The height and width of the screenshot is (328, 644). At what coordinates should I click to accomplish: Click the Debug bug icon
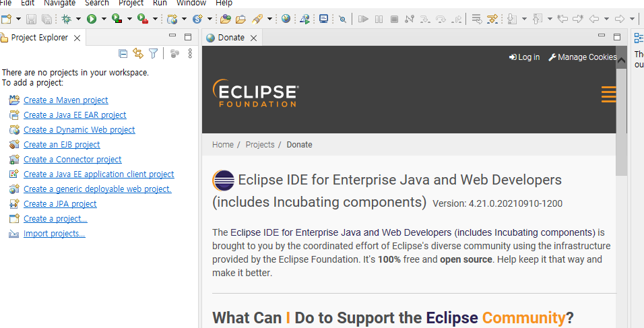click(x=66, y=19)
